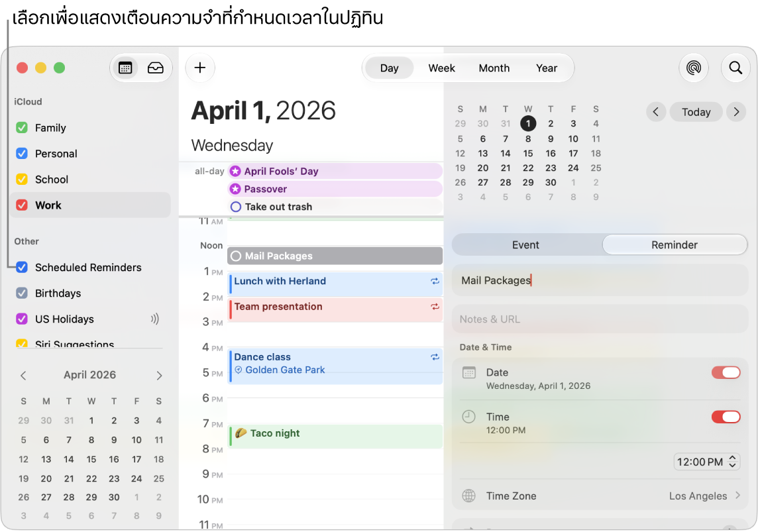Switch to Year view
Viewport: 758px width, 532px height.
click(546, 68)
